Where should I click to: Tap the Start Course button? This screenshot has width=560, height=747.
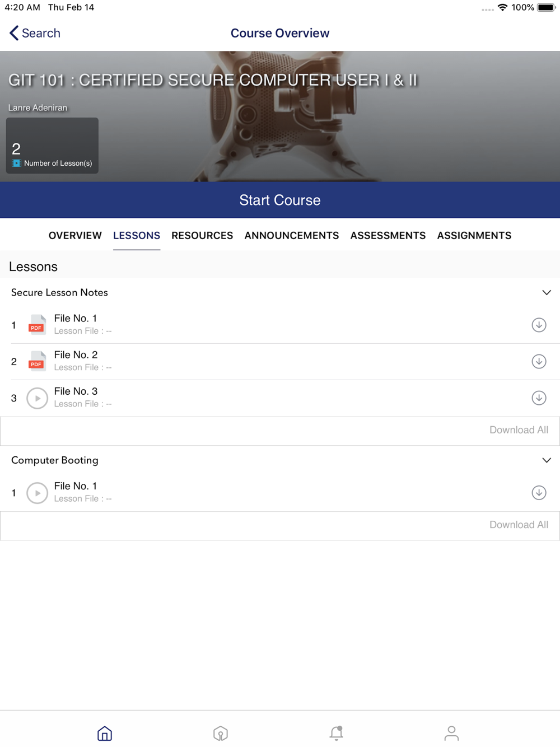280,200
